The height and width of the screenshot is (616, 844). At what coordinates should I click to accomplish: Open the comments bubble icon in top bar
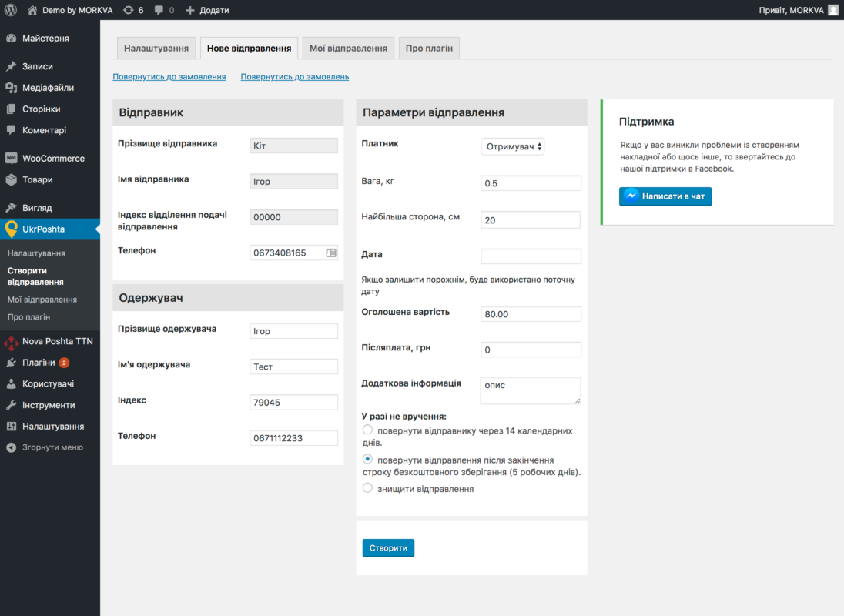[x=159, y=10]
